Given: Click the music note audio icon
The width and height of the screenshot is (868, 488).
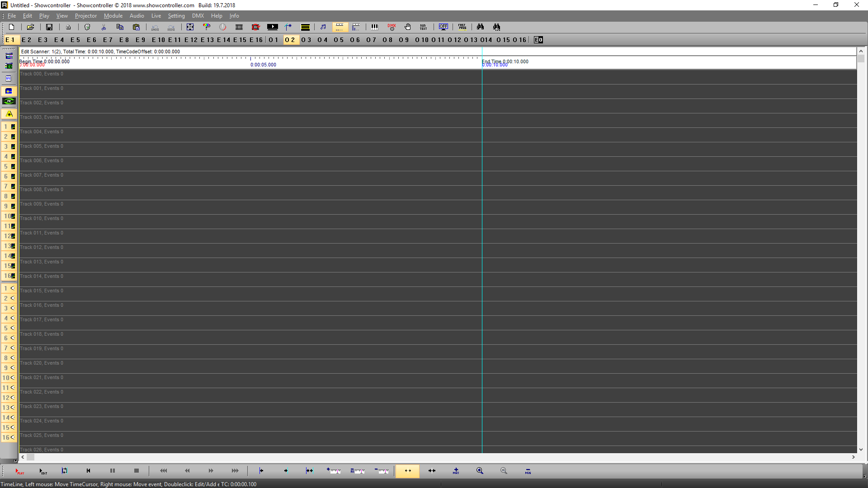Looking at the screenshot, I should pyautogui.click(x=323, y=27).
